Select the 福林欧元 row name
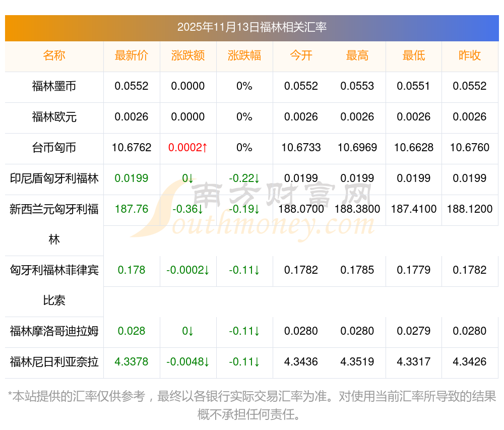 click(x=54, y=116)
